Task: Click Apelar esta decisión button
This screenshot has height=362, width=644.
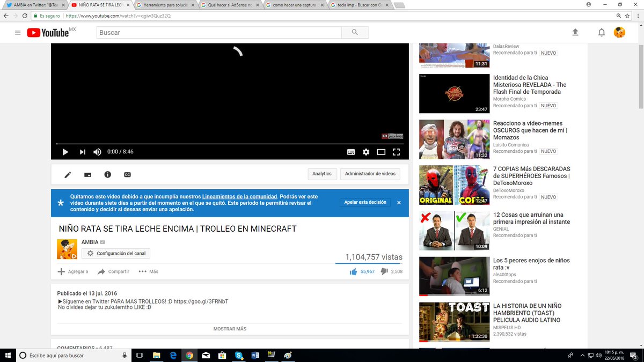Action: pyautogui.click(x=365, y=202)
